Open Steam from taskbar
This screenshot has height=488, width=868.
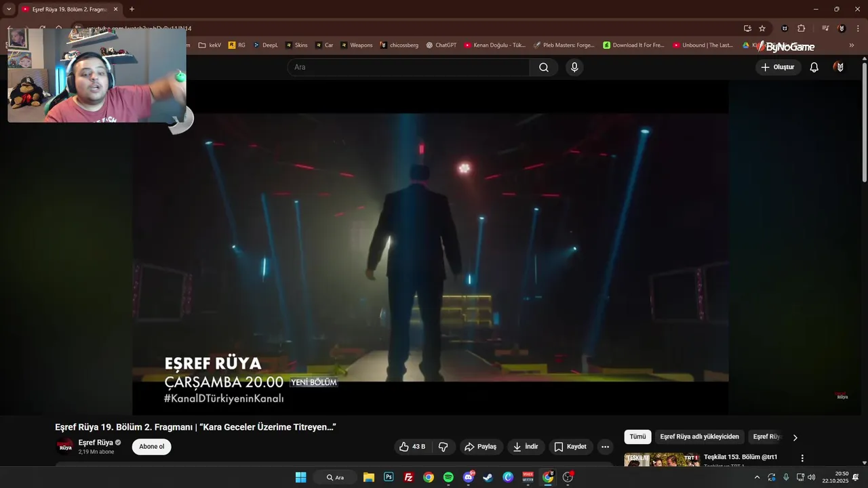488,477
